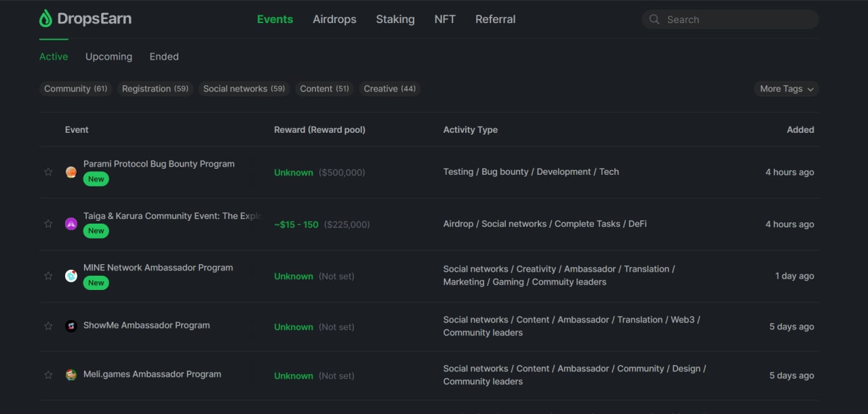
Task: Go to Airdrops page
Action: click(x=334, y=19)
